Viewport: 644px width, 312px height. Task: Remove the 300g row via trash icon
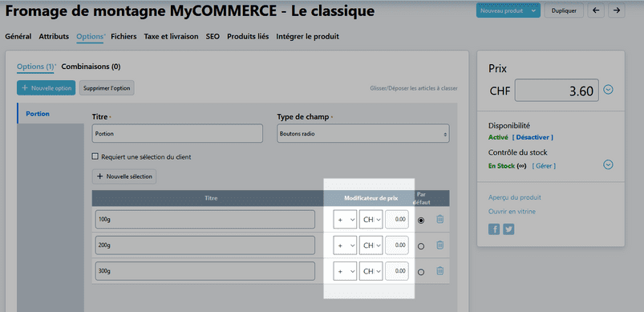pos(439,271)
